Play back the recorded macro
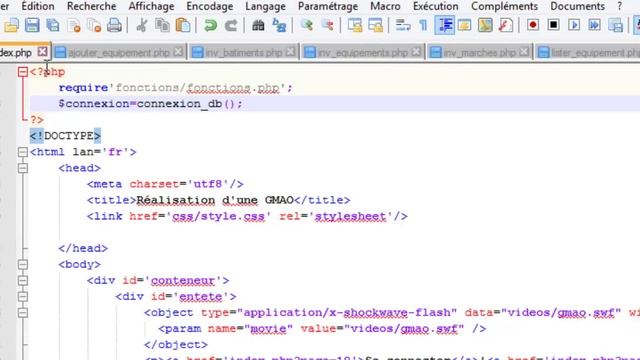 [574, 25]
